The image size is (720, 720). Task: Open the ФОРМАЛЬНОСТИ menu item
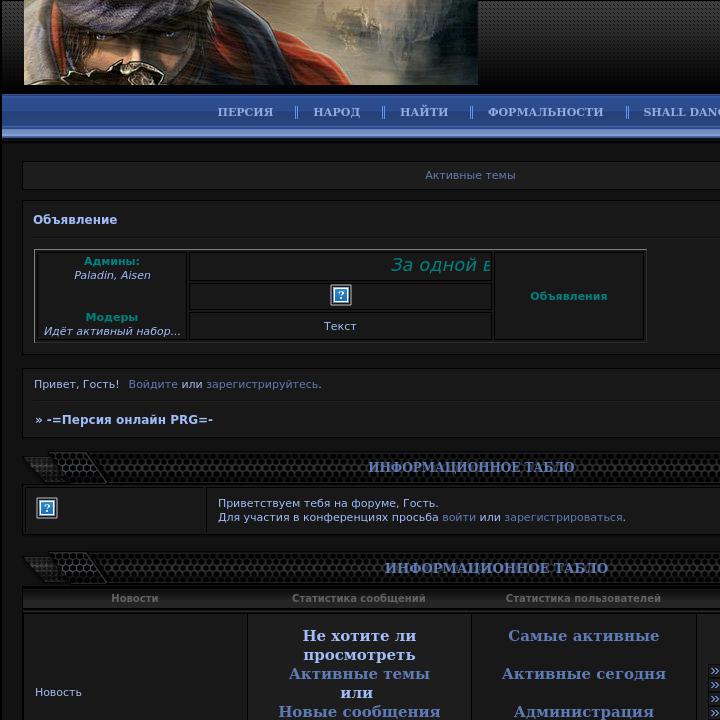tap(545, 112)
